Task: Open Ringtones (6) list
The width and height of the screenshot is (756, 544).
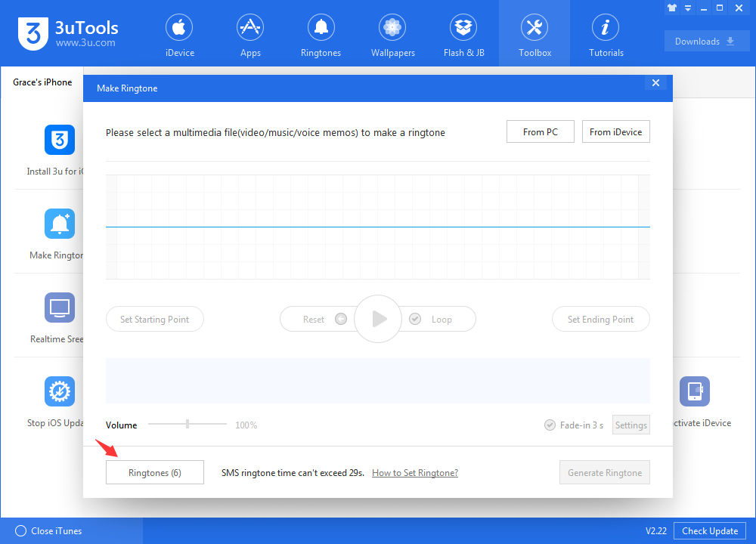Action: point(155,472)
